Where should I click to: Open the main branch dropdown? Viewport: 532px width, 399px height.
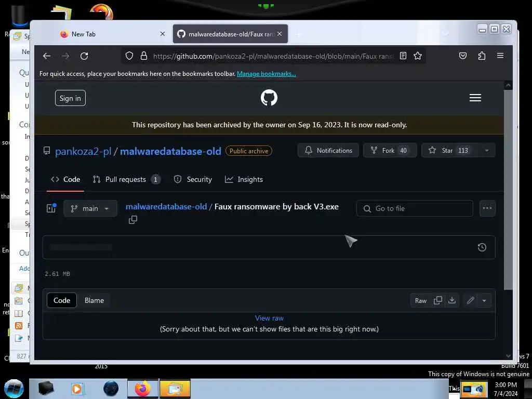point(90,208)
